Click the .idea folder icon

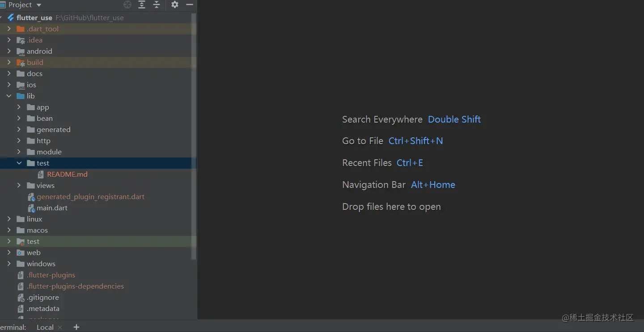(x=20, y=40)
